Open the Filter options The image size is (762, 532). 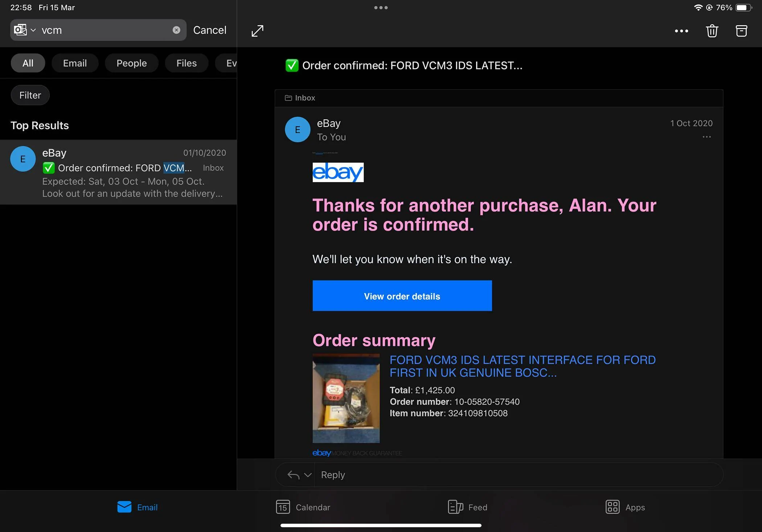30,95
